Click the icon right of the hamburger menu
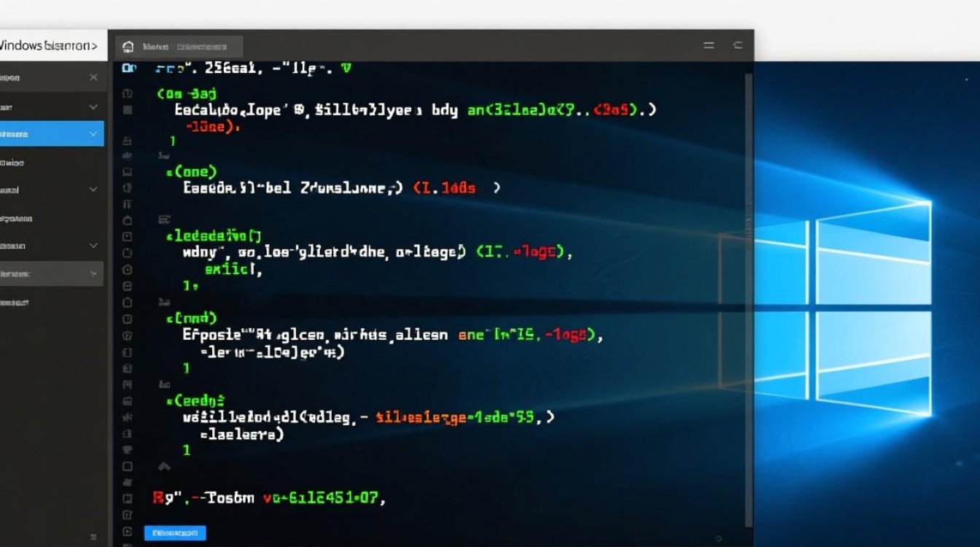980x547 pixels. [737, 45]
